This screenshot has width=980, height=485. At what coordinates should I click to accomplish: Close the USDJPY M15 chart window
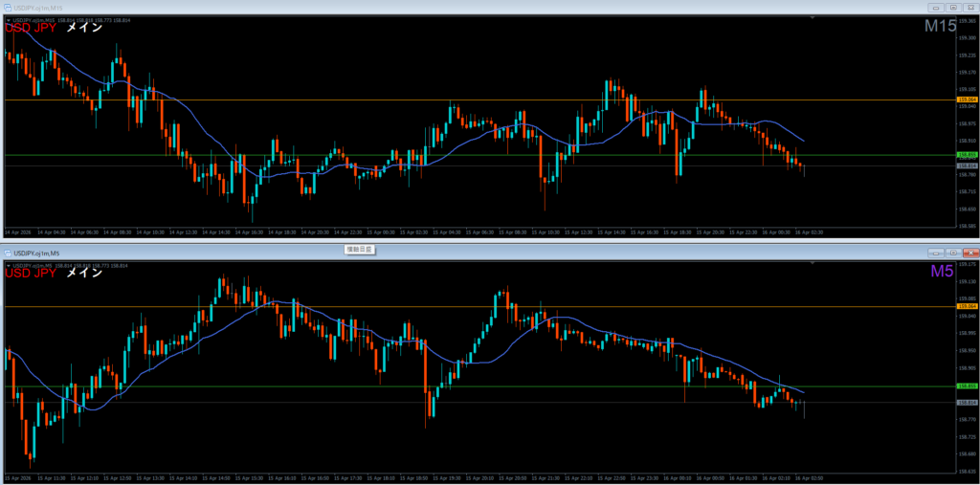pyautogui.click(x=970, y=8)
